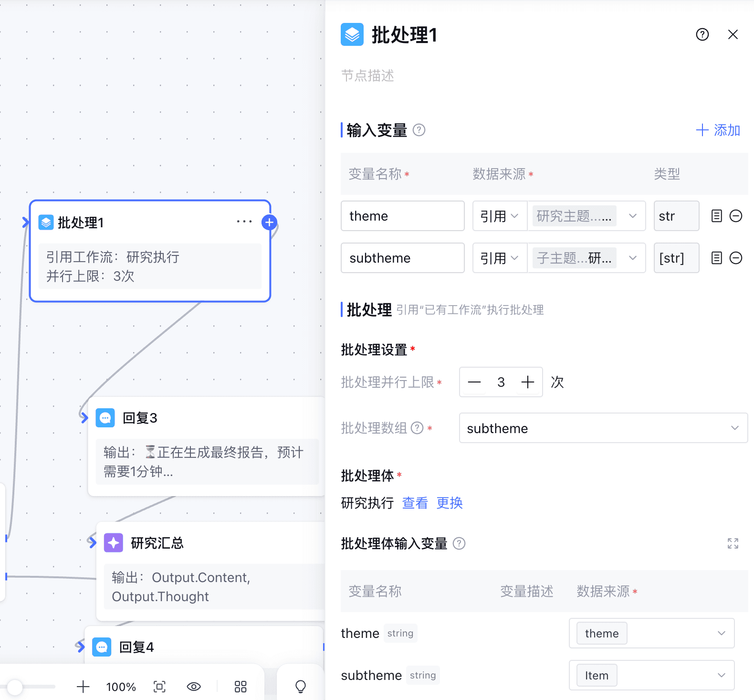The image size is (754, 700).
Task: Click the lightbulb icon at bottom
Action: coord(301,687)
